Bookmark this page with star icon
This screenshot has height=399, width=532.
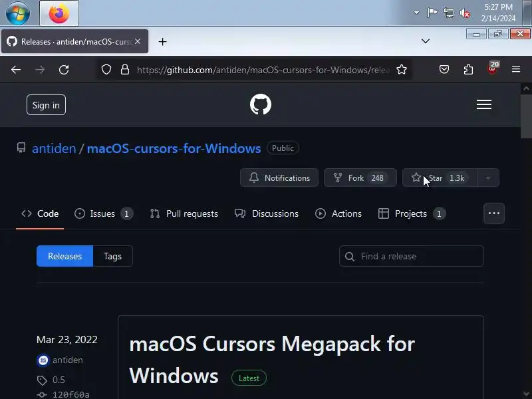[x=402, y=70]
